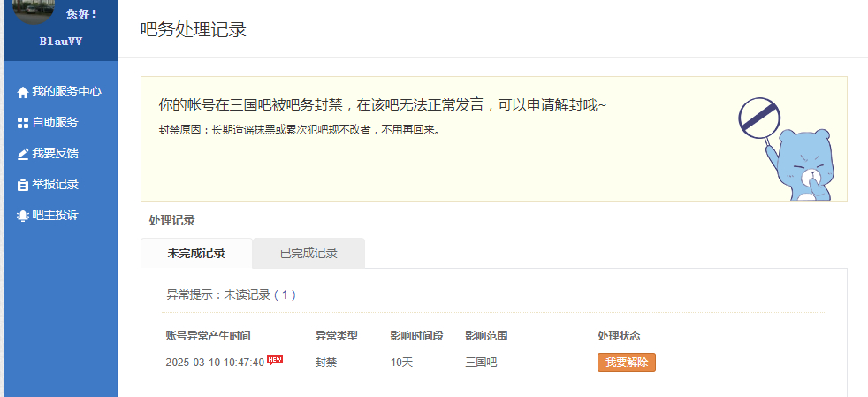Click the home icon beside 我的服务中心
This screenshot has height=397, width=868.
23,92
